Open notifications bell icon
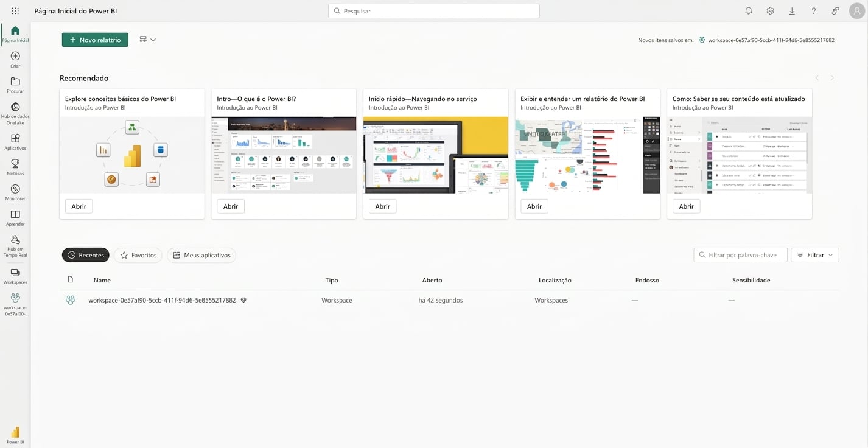The width and height of the screenshot is (868, 448). click(749, 11)
